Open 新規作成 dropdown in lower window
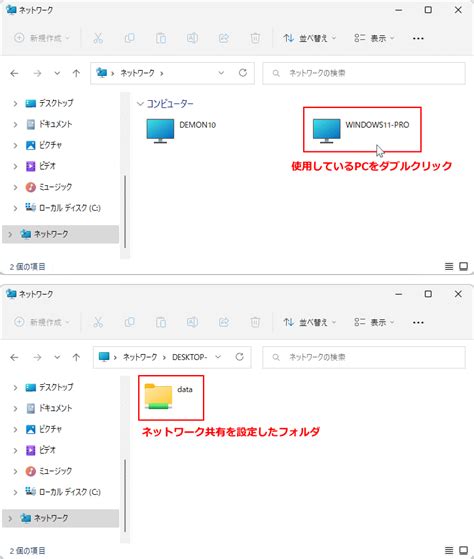 coord(42,322)
